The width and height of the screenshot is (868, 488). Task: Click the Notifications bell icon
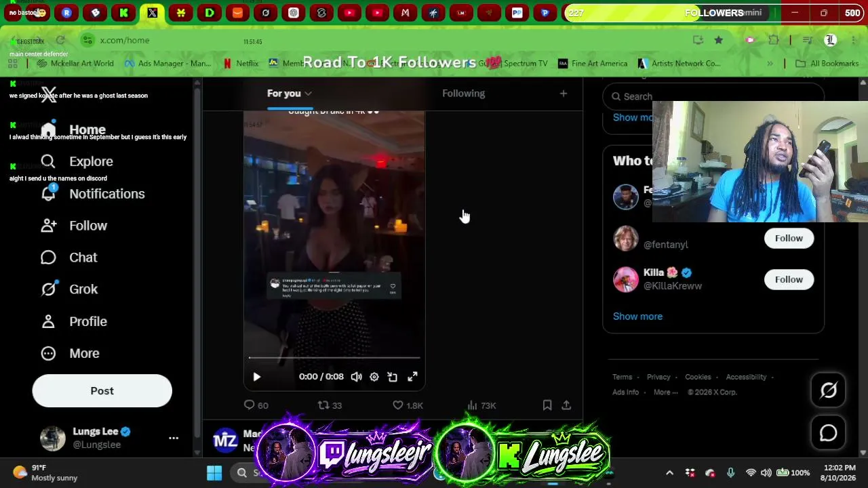[x=48, y=194]
